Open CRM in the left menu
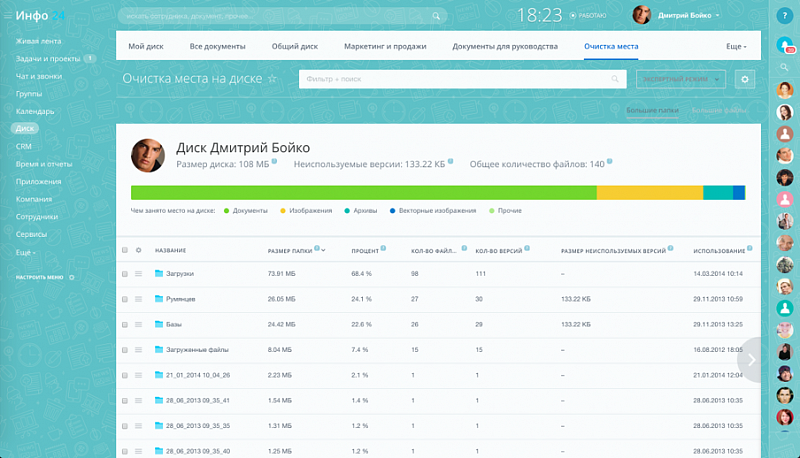Viewport: 800px width, 458px height. tap(24, 146)
